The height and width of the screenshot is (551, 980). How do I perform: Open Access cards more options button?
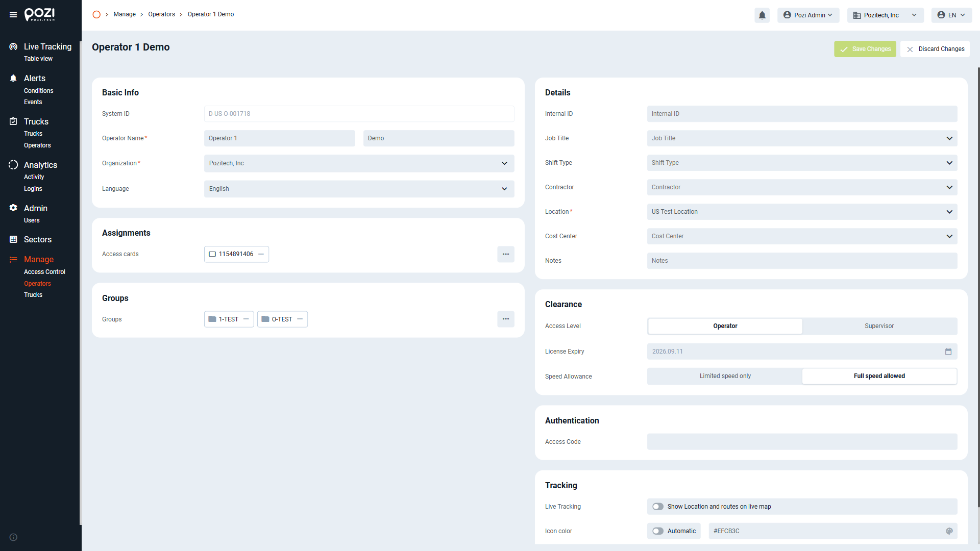pos(506,254)
